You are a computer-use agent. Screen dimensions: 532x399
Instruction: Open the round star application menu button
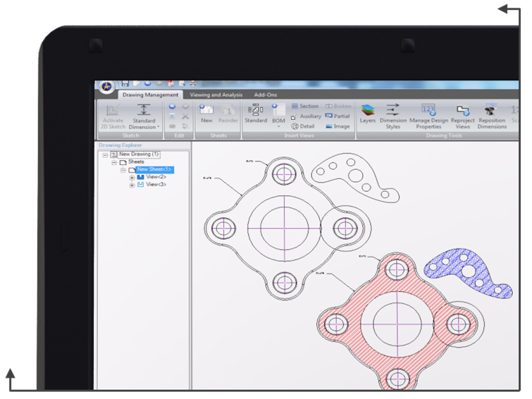coord(107,86)
